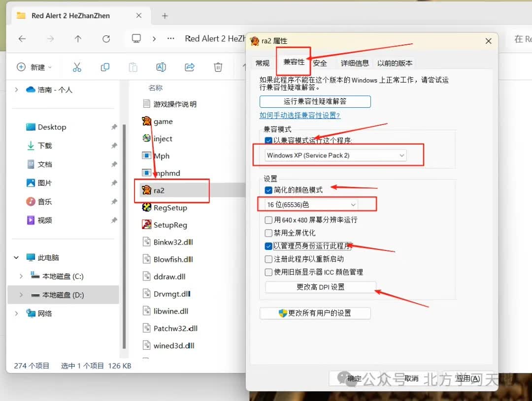Expand the 浩南 - 个人 OneDrive tree node

(x=16, y=90)
